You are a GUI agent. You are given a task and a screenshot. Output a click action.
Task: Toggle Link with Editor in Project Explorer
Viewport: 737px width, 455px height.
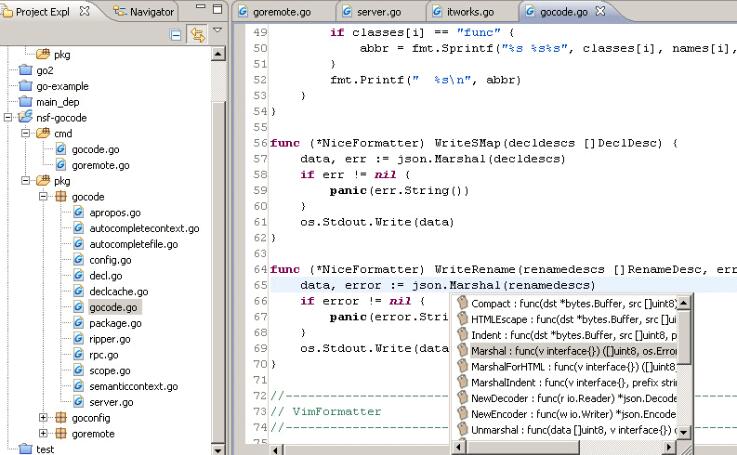tap(198, 35)
